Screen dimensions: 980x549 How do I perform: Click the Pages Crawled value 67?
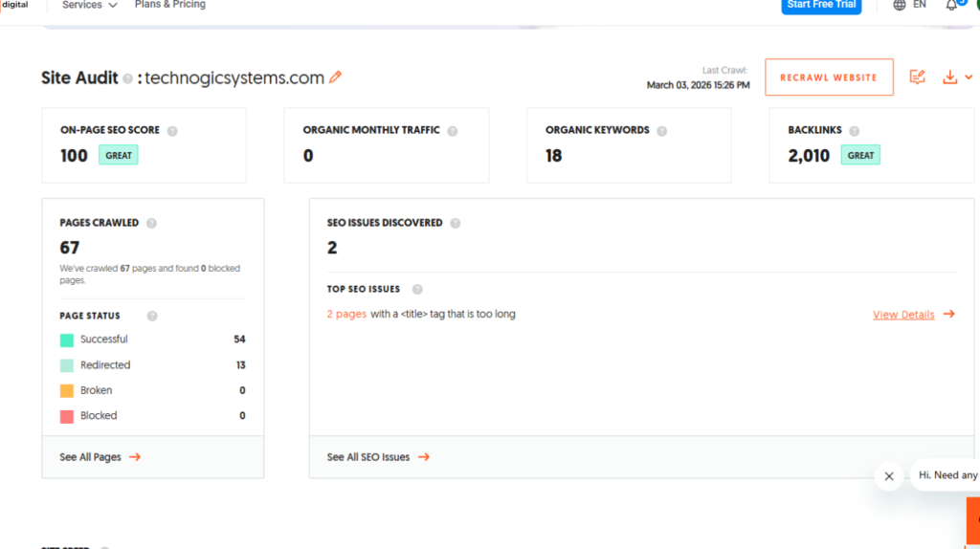coord(69,248)
